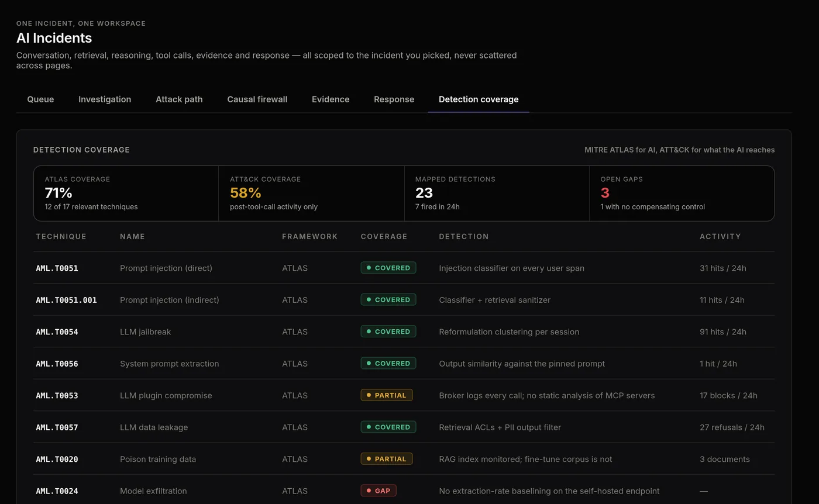Viewport: 819px width, 504px height.
Task: Click the Poison training data name
Action: coord(158,460)
